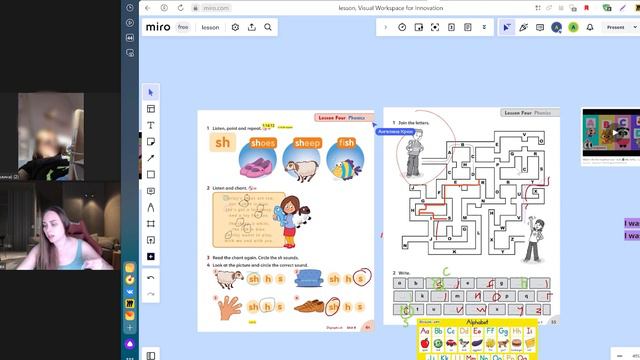
Task: Select the Text tool
Action: click(x=151, y=125)
